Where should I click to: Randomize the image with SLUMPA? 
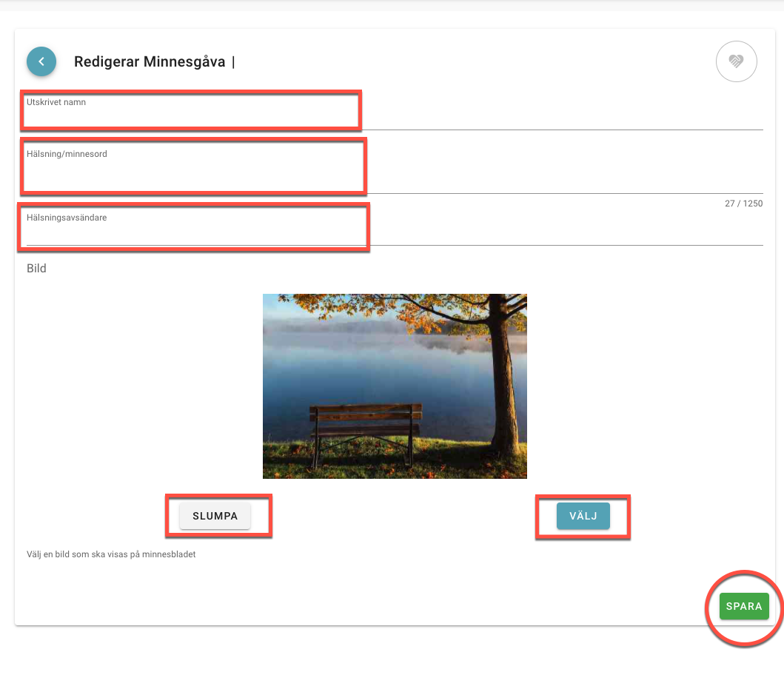point(215,516)
